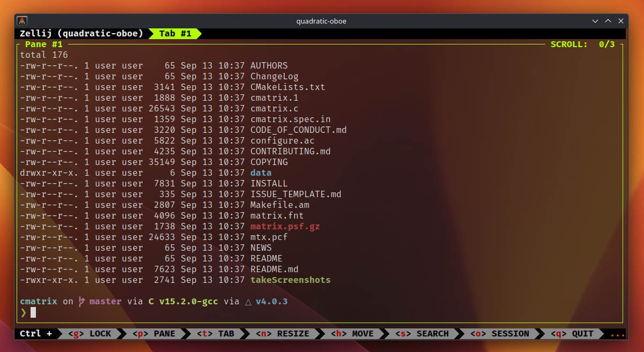Click the cmatrix.1 file name
Screen dimensions: 644x352
click(x=275, y=98)
